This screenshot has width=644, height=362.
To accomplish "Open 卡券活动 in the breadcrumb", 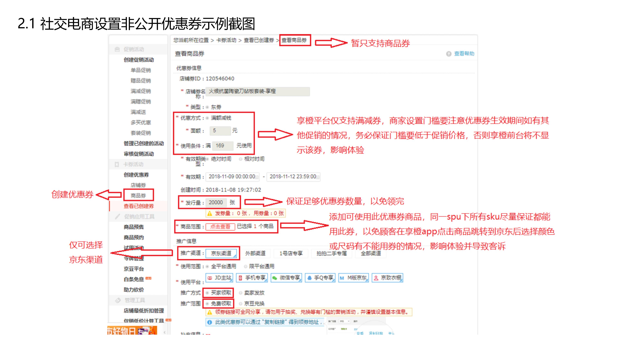I will pos(226,40).
